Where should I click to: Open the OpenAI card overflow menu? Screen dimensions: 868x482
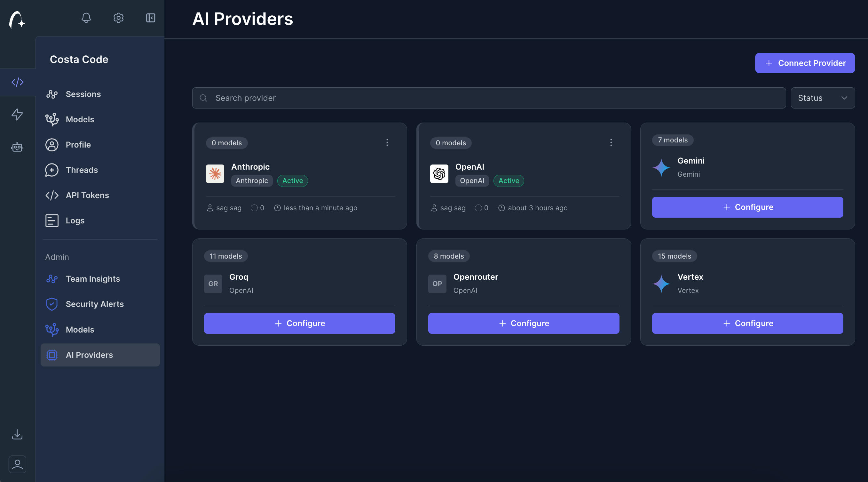point(611,143)
